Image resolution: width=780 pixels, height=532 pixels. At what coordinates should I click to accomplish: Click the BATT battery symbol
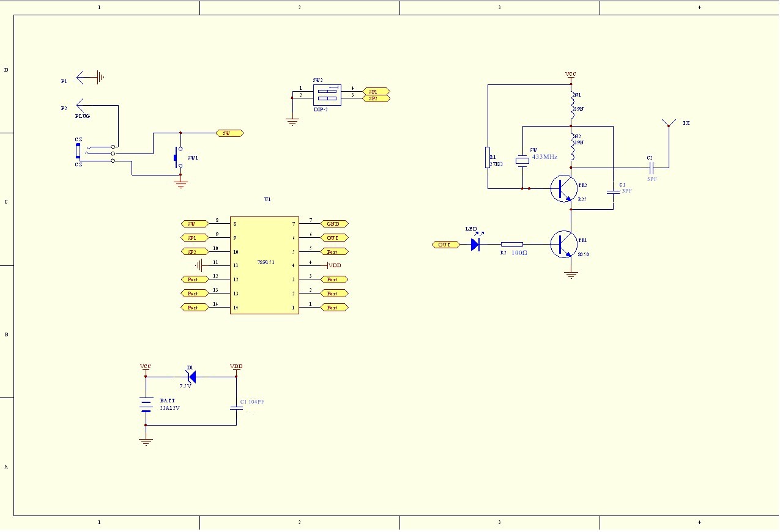click(x=146, y=405)
